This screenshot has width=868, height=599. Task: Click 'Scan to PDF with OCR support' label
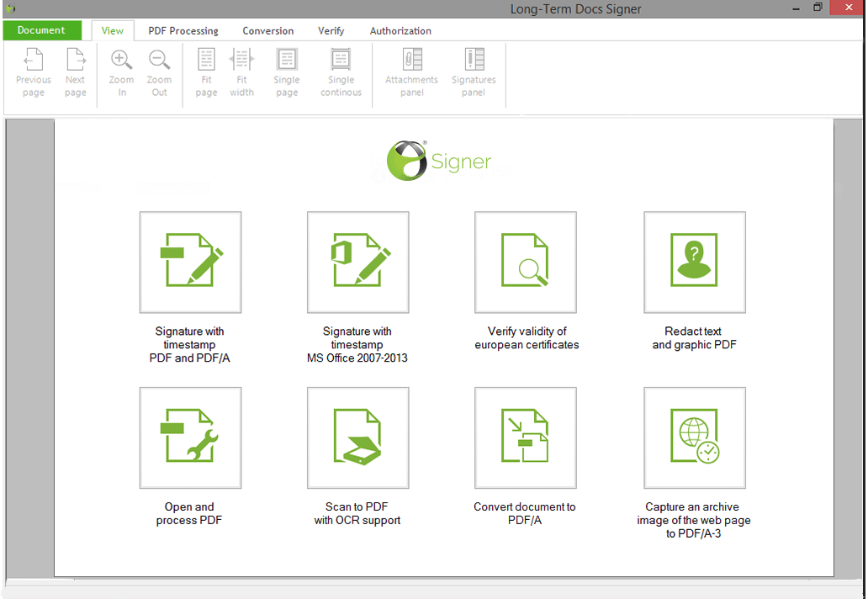pyautogui.click(x=357, y=513)
